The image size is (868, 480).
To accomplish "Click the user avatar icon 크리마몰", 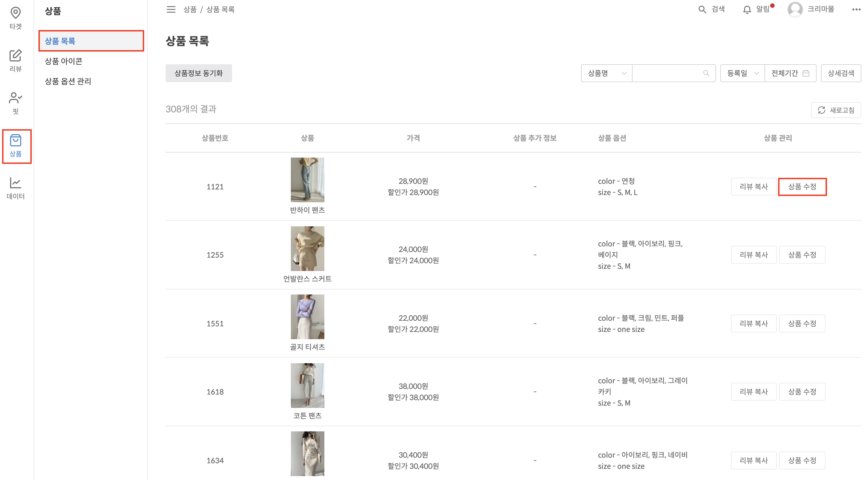I will tap(795, 9).
